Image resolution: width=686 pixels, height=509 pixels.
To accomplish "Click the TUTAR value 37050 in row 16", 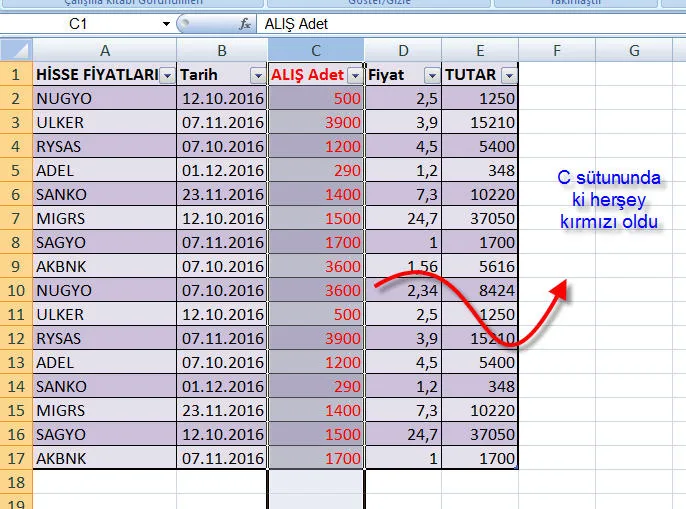I will tap(480, 435).
